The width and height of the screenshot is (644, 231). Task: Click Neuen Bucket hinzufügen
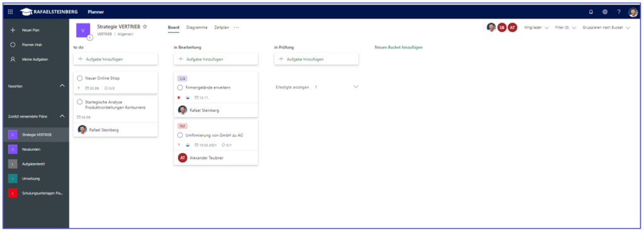click(x=398, y=47)
